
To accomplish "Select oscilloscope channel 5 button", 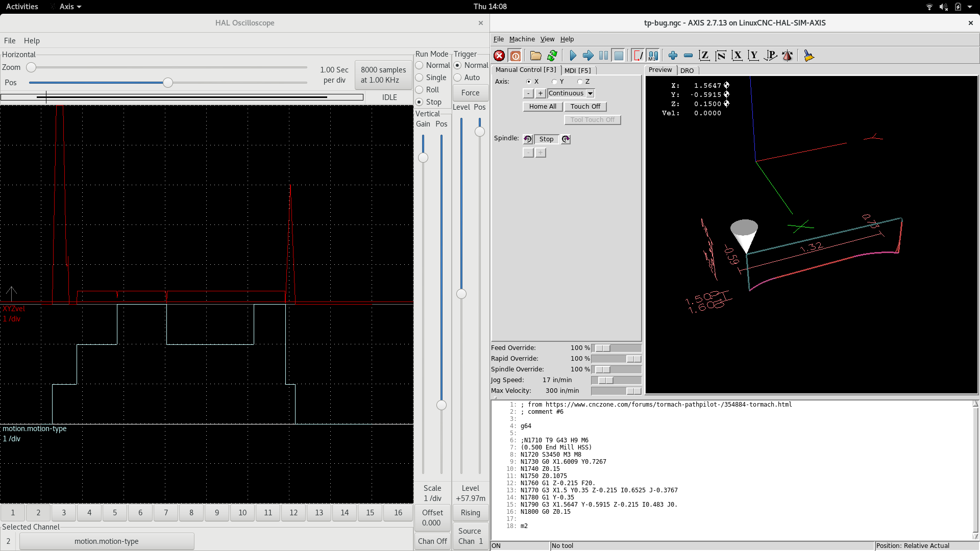I will coord(115,513).
